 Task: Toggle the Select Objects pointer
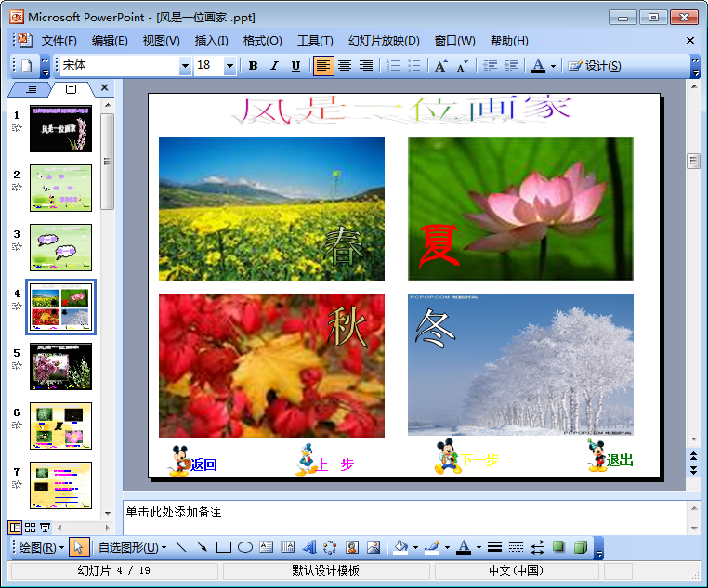click(79, 547)
